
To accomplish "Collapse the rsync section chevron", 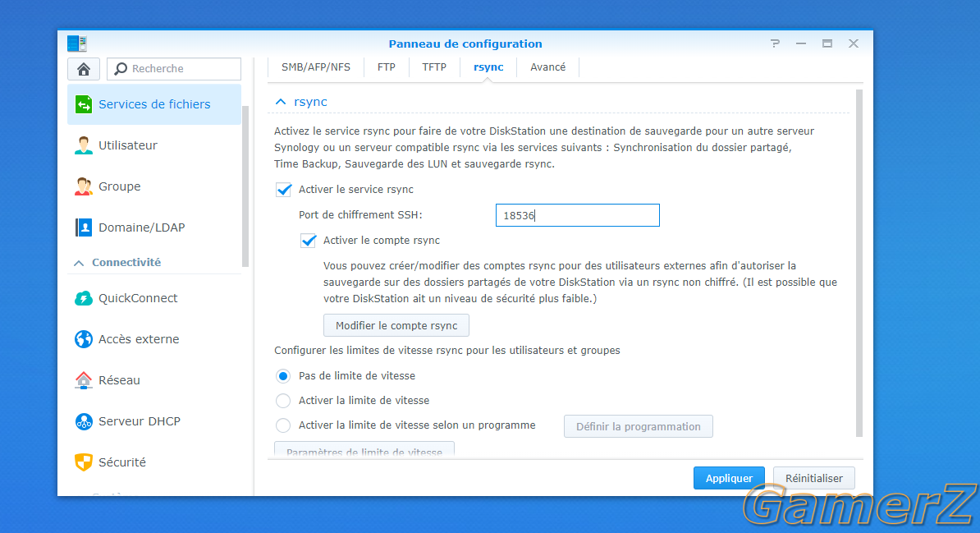I will click(281, 102).
